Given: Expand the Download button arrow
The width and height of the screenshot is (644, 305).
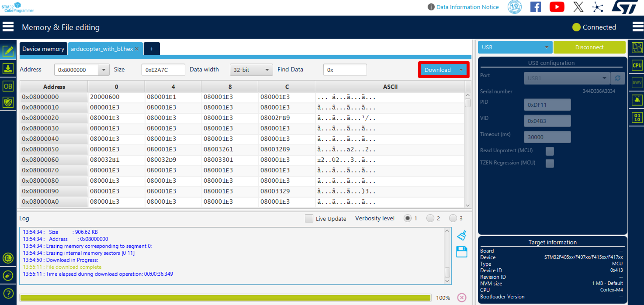Looking at the screenshot, I should click(x=461, y=70).
